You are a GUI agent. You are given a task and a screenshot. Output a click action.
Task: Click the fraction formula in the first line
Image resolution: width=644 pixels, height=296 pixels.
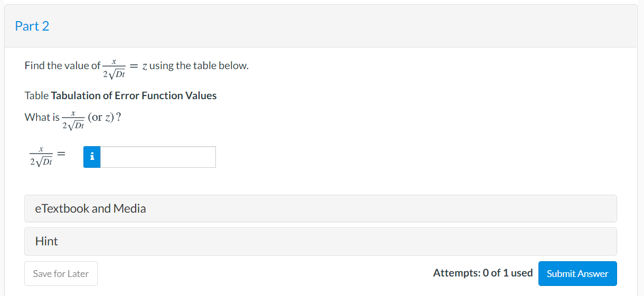[113, 69]
